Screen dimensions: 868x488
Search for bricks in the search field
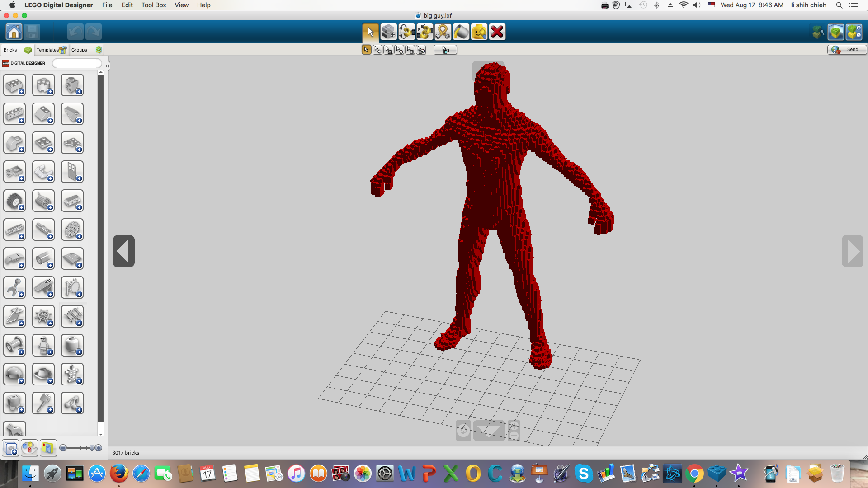click(x=77, y=62)
